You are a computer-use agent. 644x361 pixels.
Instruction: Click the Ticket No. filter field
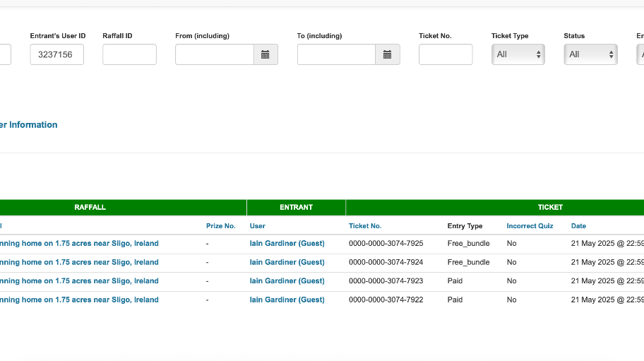pyautogui.click(x=446, y=54)
